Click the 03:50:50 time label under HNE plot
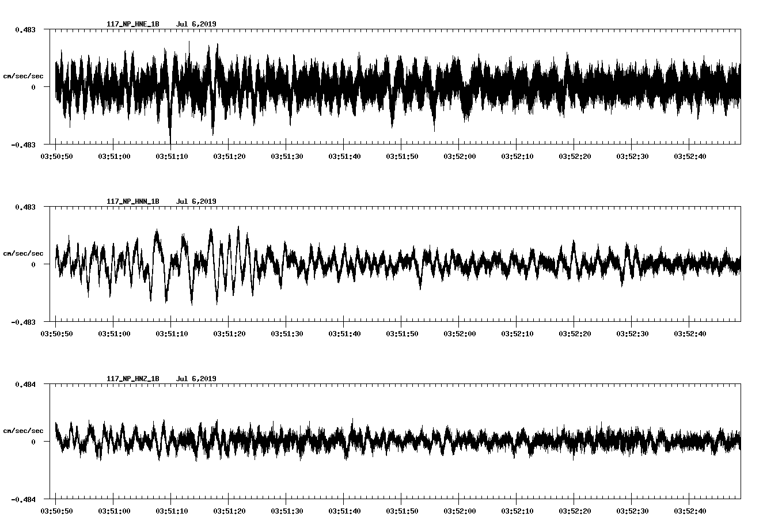This screenshot has height=532, width=782. coord(56,156)
